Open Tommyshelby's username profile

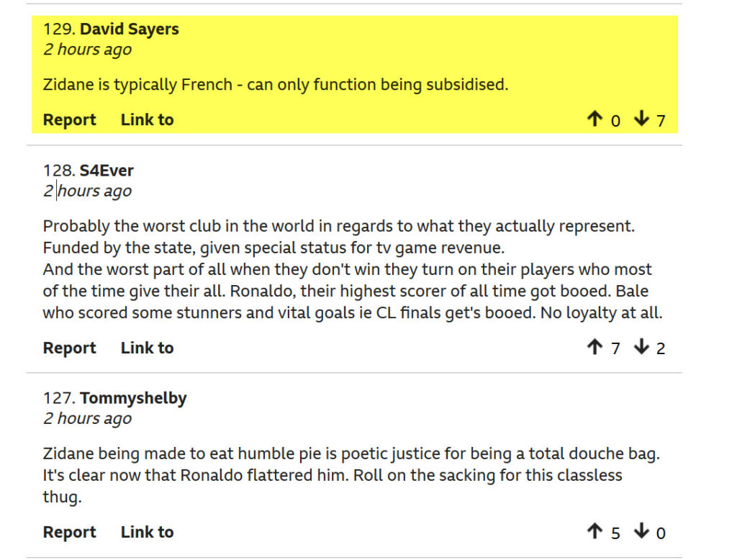click(133, 399)
